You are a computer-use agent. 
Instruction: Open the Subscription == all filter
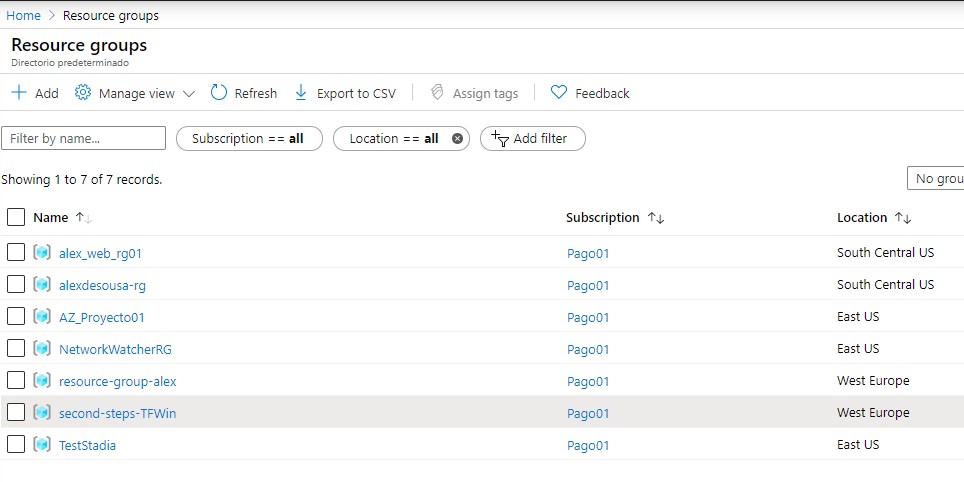248,139
